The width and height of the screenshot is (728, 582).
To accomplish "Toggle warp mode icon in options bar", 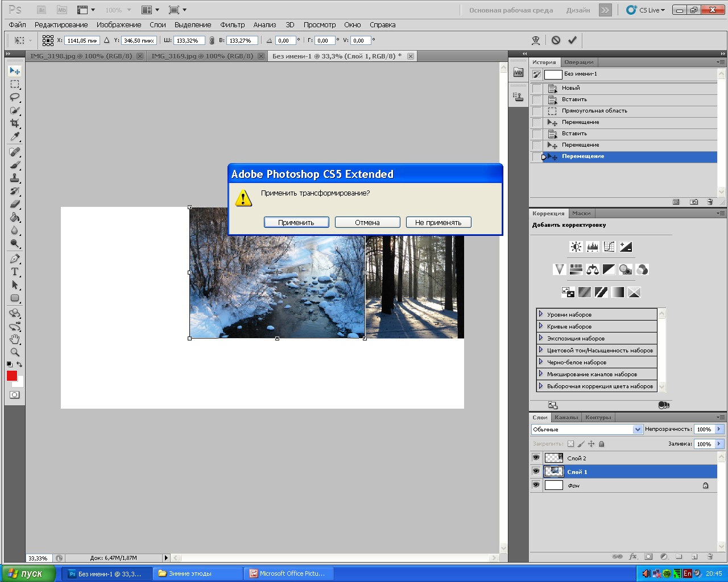I will tap(536, 40).
